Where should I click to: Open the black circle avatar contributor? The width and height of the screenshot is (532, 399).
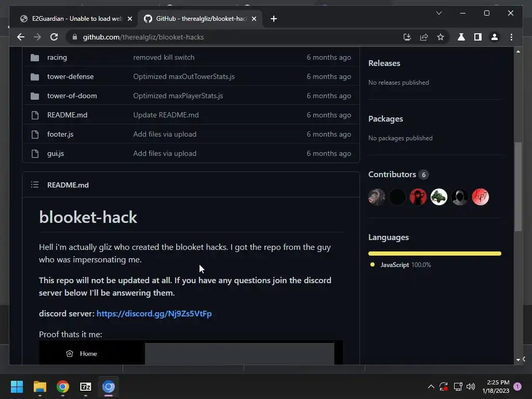tap(397, 197)
